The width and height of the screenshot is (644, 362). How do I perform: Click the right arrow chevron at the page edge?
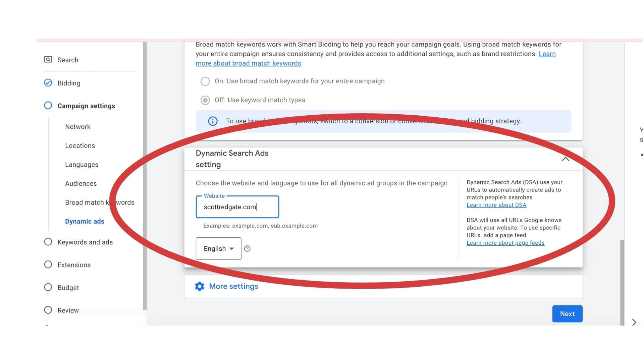[x=634, y=322]
